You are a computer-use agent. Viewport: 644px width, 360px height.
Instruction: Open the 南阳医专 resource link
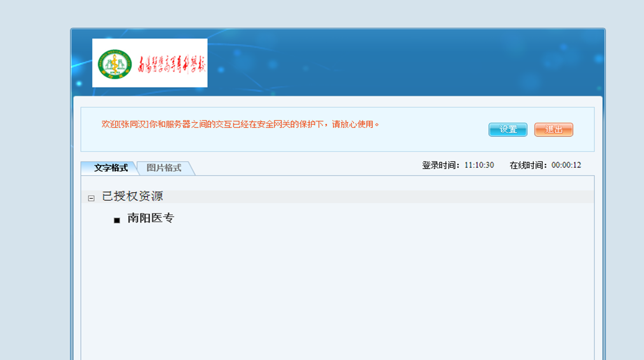pyautogui.click(x=150, y=218)
